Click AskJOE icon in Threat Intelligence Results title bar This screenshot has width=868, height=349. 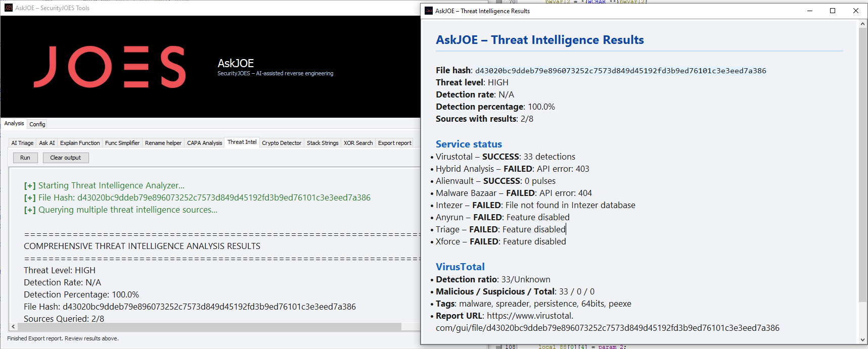tap(429, 11)
